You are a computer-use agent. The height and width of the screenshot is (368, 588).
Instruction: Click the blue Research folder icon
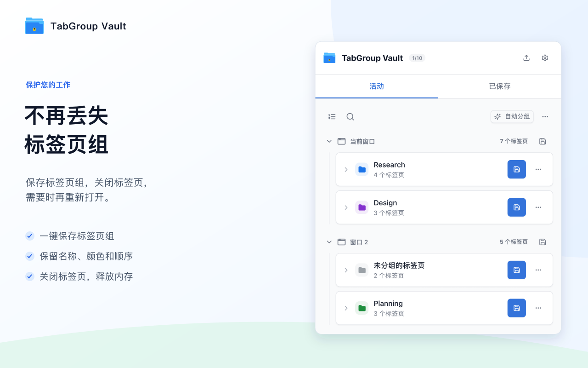362,169
